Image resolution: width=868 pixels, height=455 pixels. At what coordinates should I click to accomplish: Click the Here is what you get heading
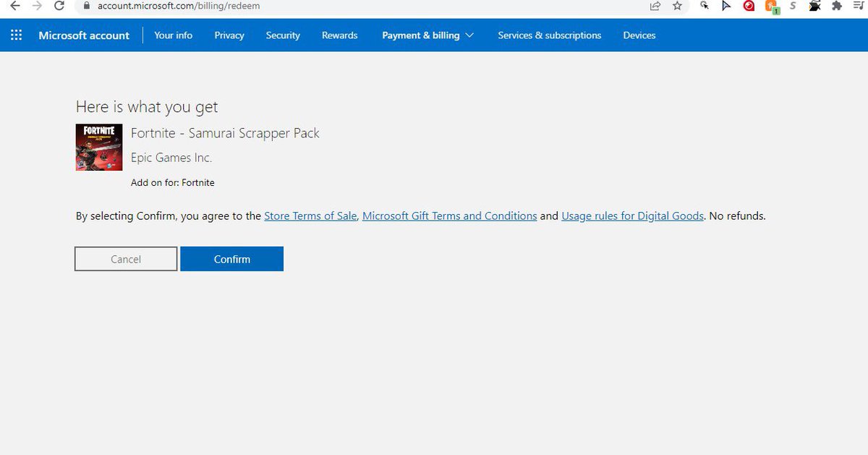tap(147, 107)
